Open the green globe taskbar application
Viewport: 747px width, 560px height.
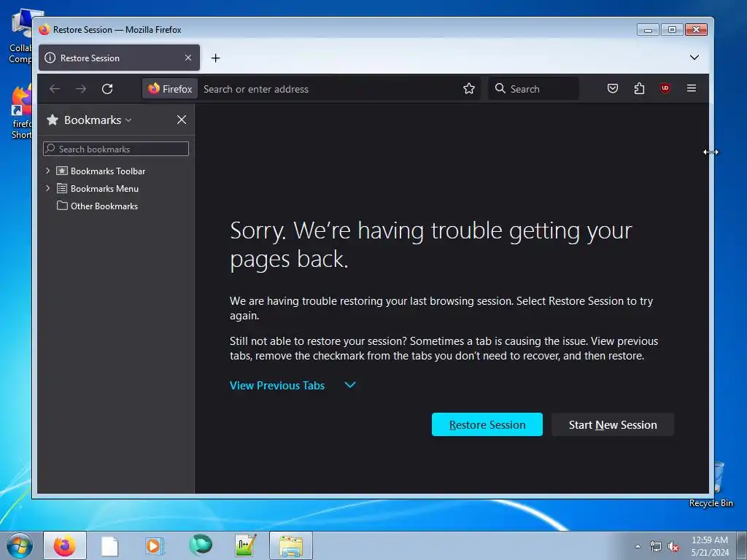[x=200, y=545]
